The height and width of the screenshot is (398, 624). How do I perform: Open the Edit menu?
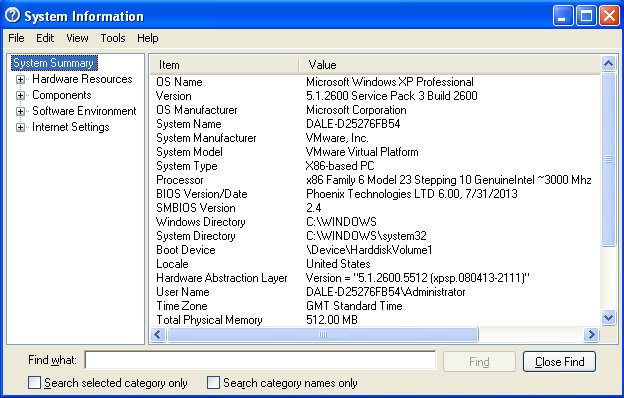tap(45, 38)
